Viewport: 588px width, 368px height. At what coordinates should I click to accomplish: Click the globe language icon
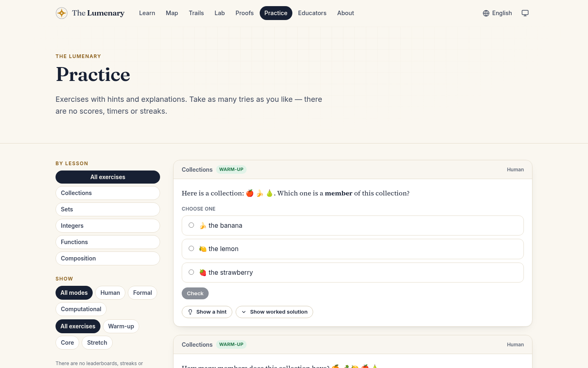coord(486,13)
